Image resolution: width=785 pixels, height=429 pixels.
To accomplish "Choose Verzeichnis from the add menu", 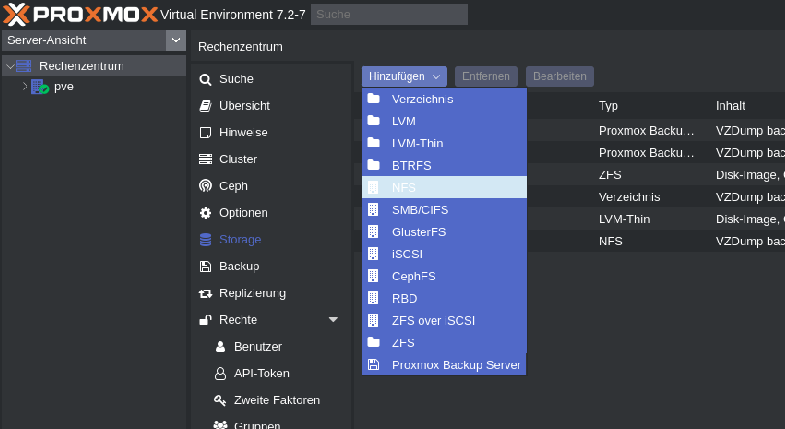I will point(444,99).
